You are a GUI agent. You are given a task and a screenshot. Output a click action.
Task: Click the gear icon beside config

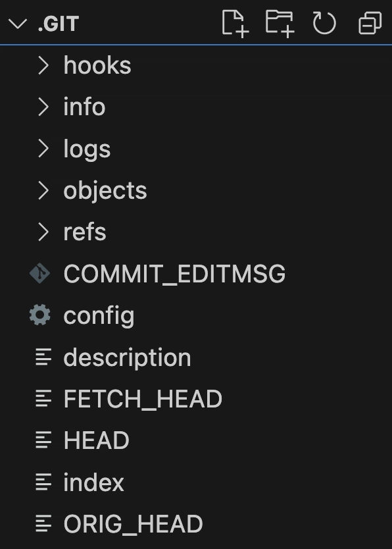40,315
